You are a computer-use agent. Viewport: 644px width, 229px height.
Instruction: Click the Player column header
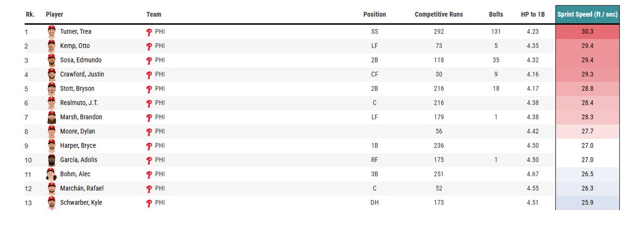coord(54,15)
